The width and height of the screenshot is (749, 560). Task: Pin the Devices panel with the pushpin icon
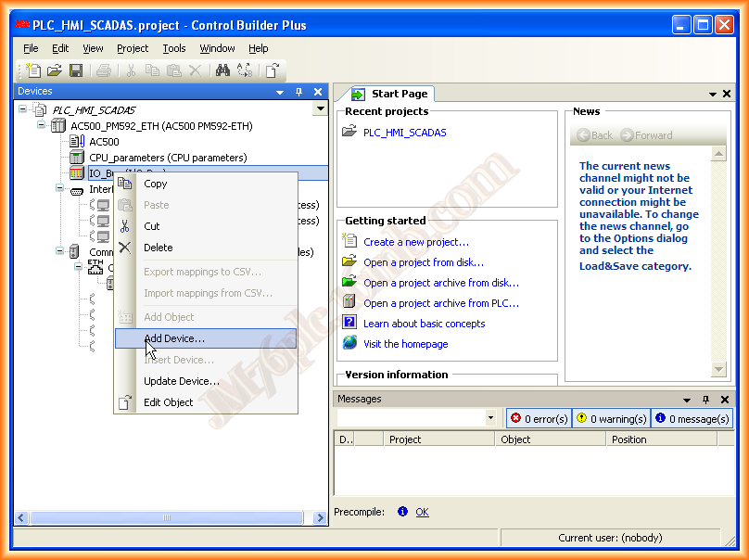[298, 92]
